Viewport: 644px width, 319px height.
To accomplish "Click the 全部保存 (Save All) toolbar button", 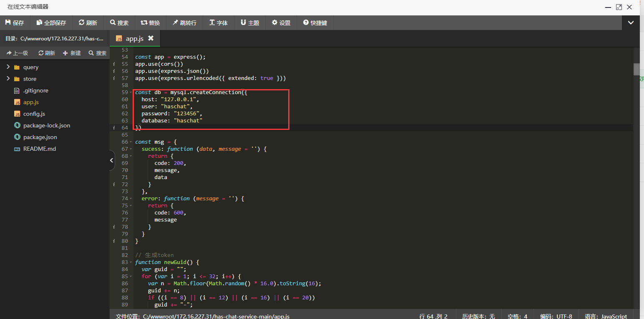I will tap(51, 23).
